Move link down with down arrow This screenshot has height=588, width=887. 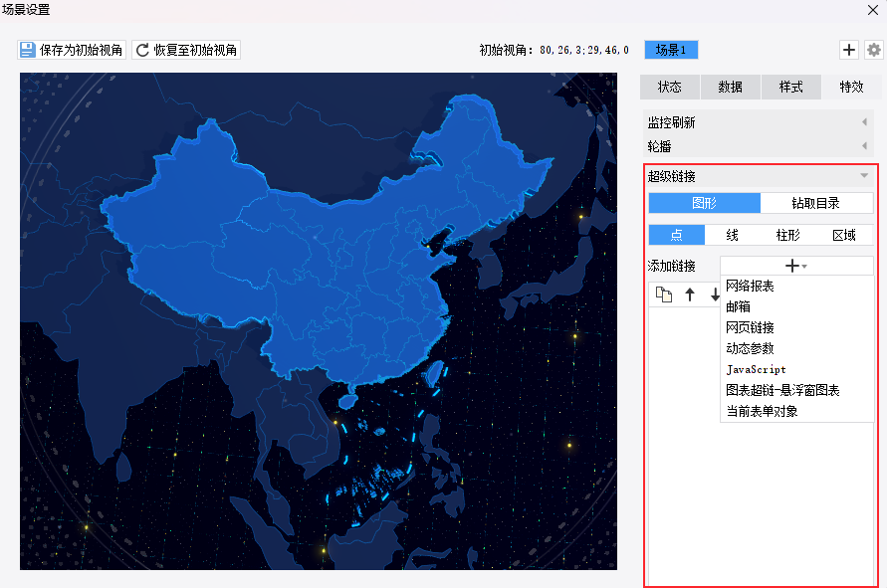pos(715,294)
